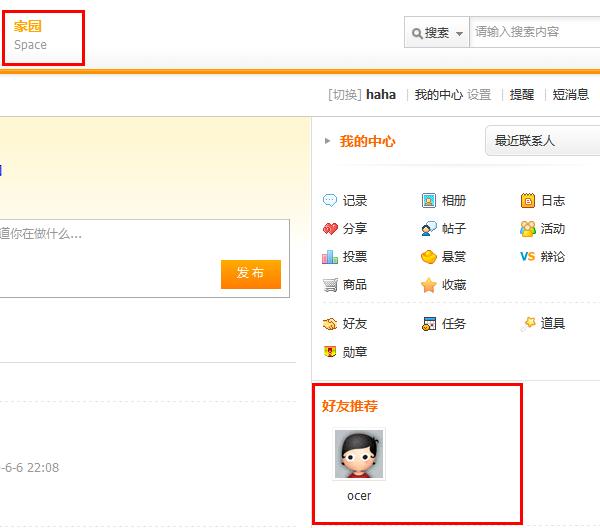Click the search content input field

534,32
